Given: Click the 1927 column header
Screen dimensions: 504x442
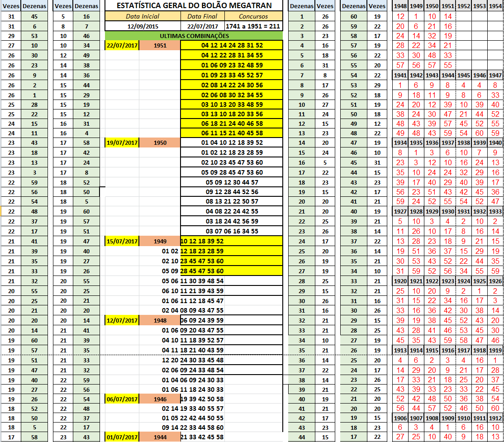Looking at the screenshot, I should coord(400,212).
